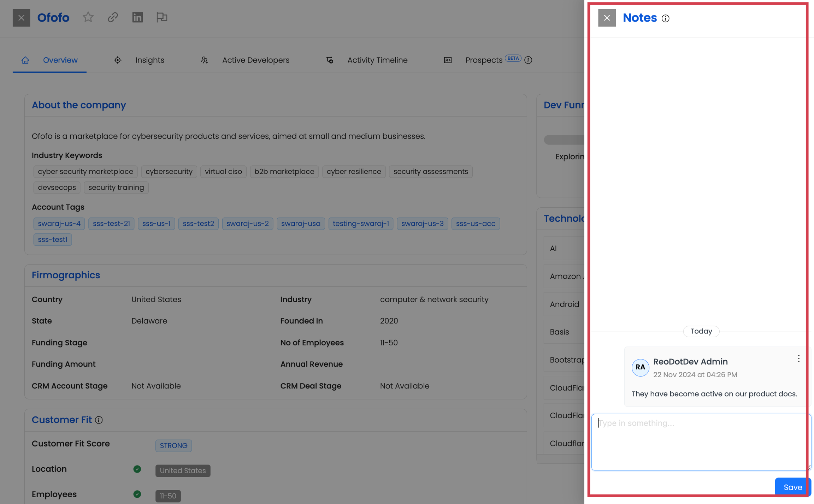Image resolution: width=814 pixels, height=504 pixels.
Task: Click the star favorite icon next to Ofofo
Action: tap(88, 17)
